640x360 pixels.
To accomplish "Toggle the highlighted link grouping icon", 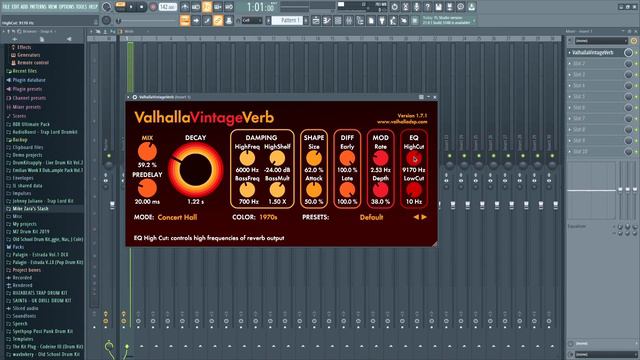I will point(218,20).
